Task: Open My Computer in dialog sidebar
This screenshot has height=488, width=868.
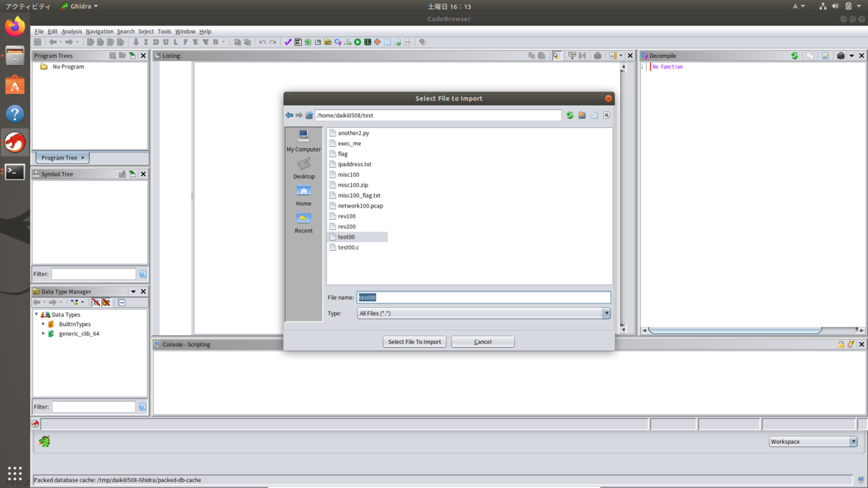Action: (304, 141)
